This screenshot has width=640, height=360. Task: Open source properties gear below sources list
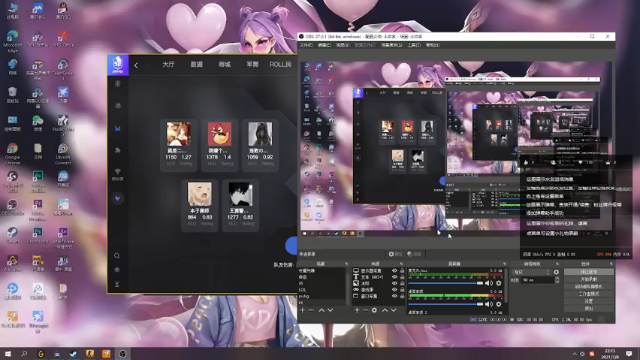374,310
